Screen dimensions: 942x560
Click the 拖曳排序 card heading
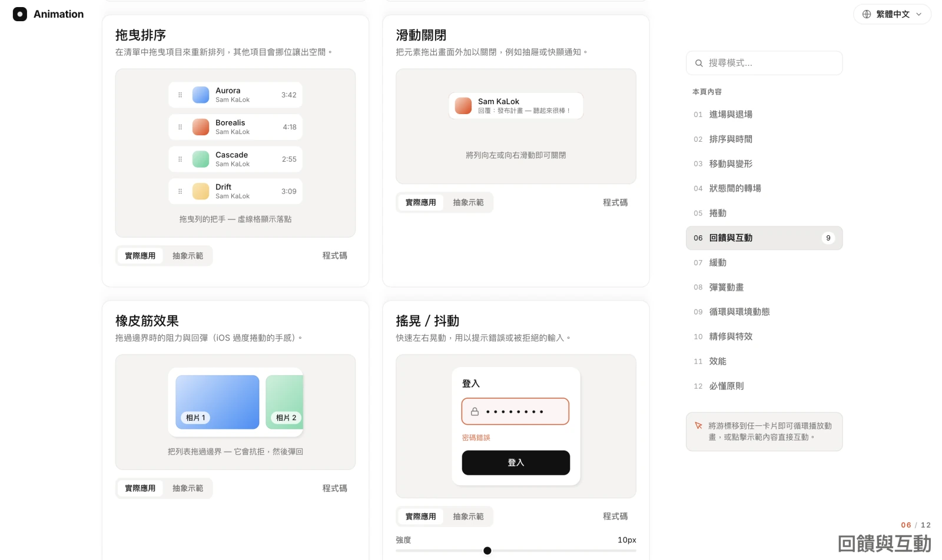(141, 35)
